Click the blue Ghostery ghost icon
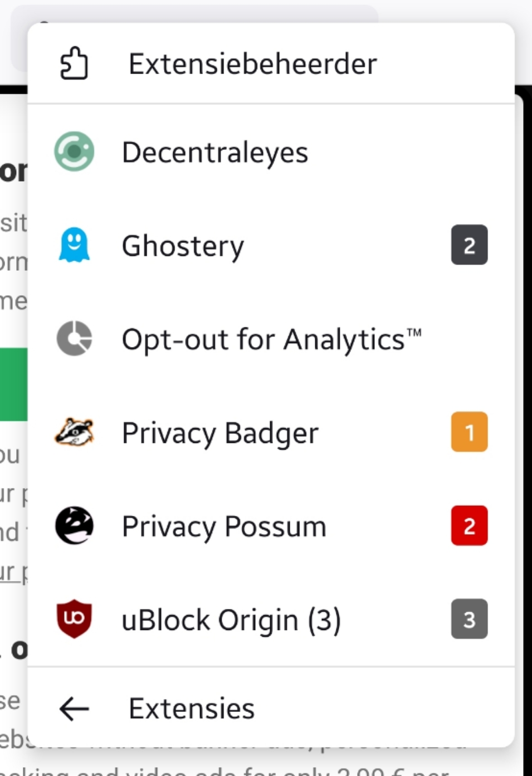The height and width of the screenshot is (776, 532). pos(74,245)
